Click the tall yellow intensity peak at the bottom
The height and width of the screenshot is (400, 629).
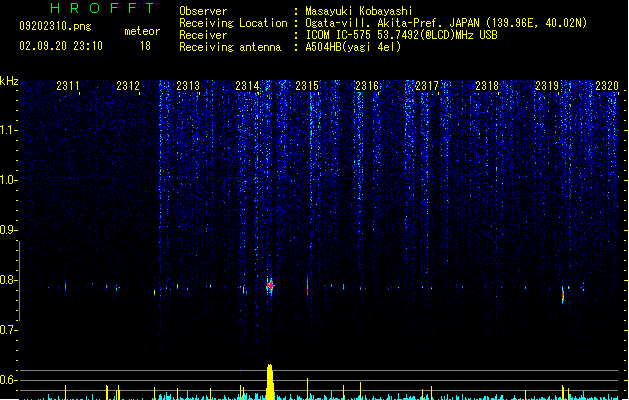pos(270,382)
